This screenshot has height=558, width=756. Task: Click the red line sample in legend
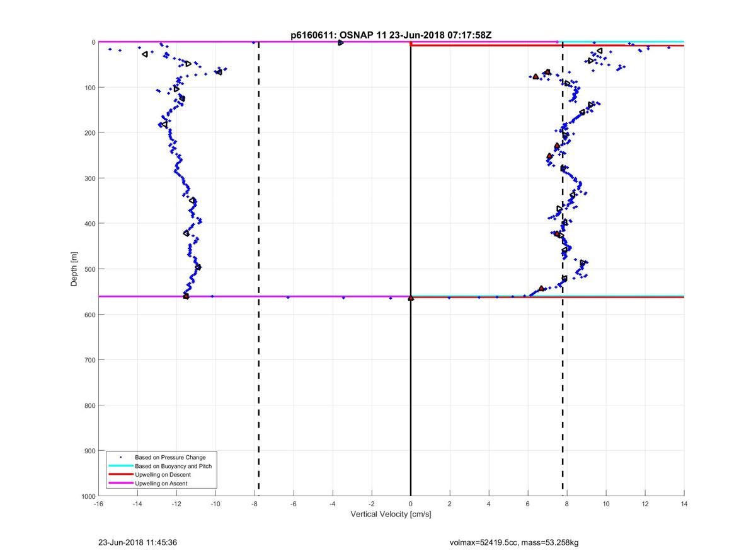120,475
